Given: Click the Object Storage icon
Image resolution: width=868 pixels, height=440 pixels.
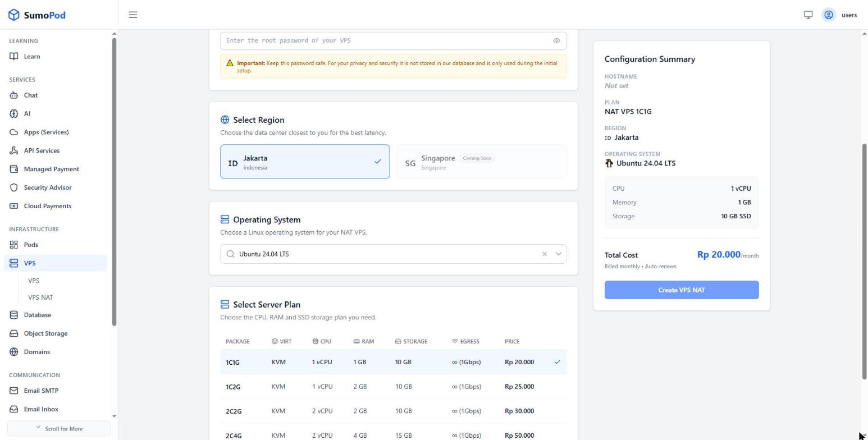Looking at the screenshot, I should click(14, 333).
